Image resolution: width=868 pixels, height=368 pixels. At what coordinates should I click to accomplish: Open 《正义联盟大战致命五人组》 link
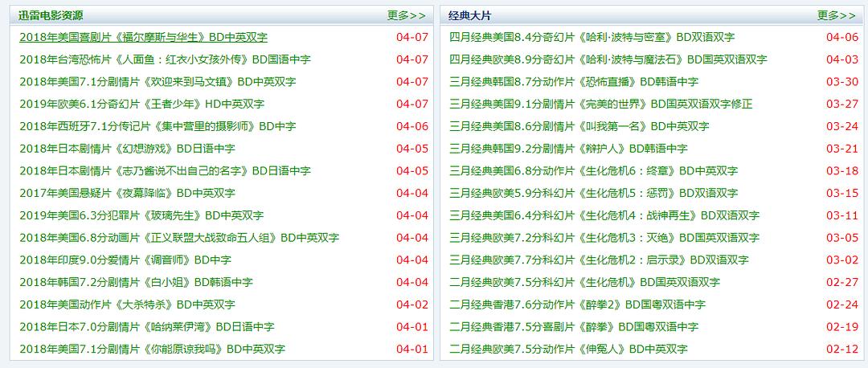179,237
